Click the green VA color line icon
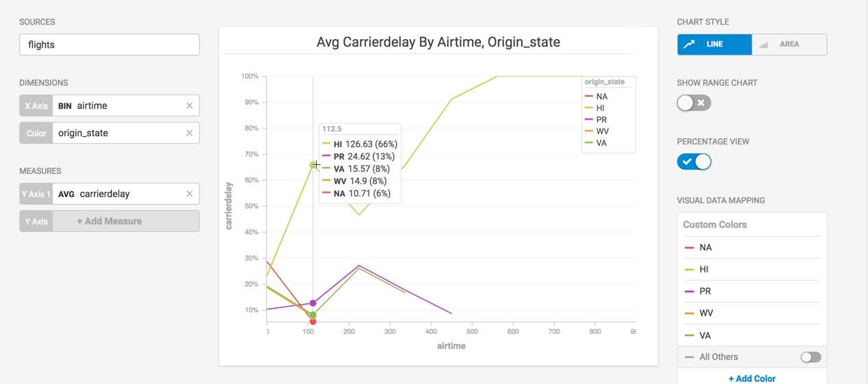The image size is (868, 384). point(689,335)
